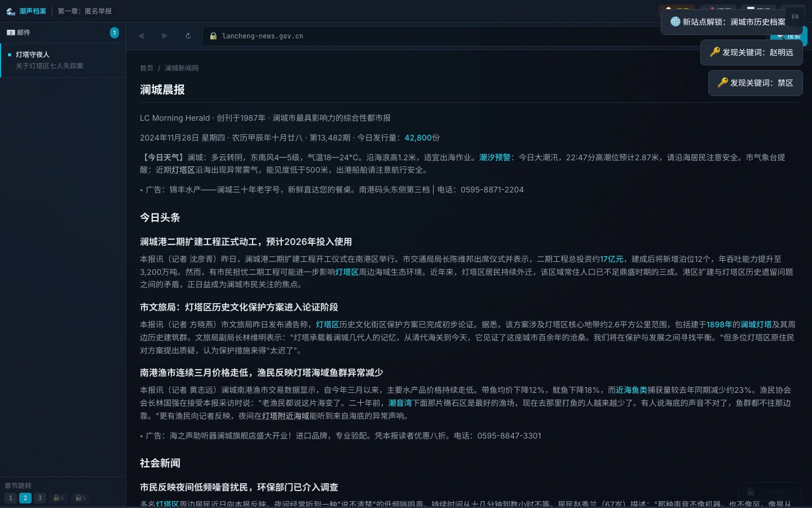The height and width of the screenshot is (508, 812).
Task: Click the key icon beside 赵明远 keyword
Action: [715, 52]
